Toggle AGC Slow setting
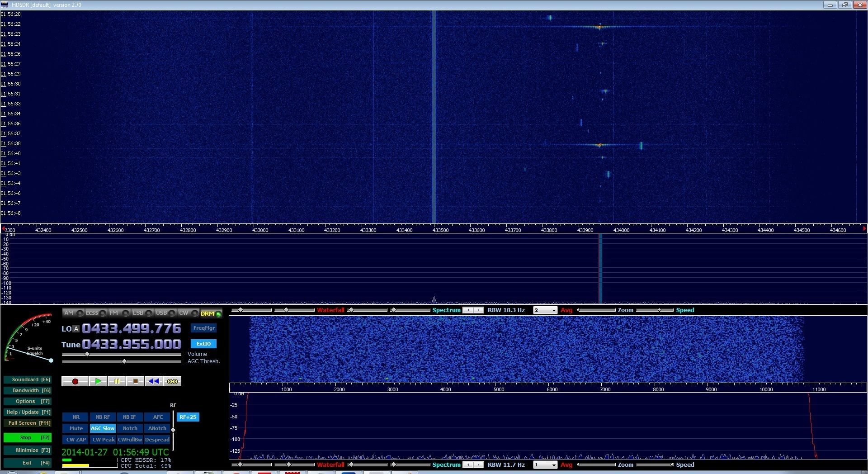Viewport: 868px width, 474px height. tap(103, 428)
